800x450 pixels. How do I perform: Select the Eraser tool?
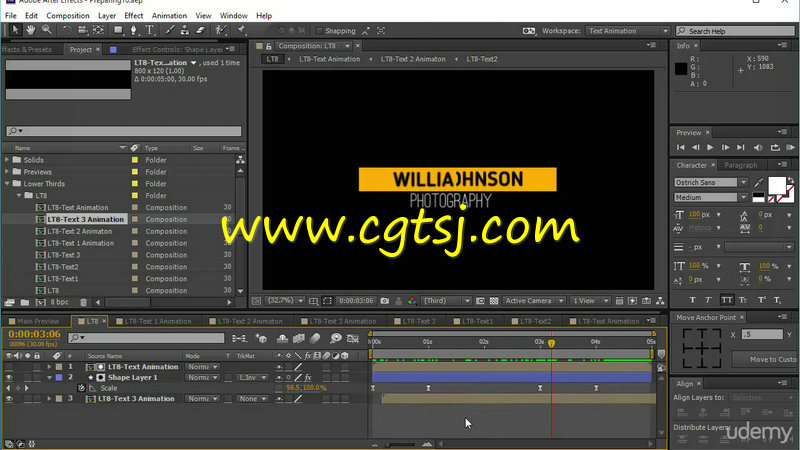[201, 30]
